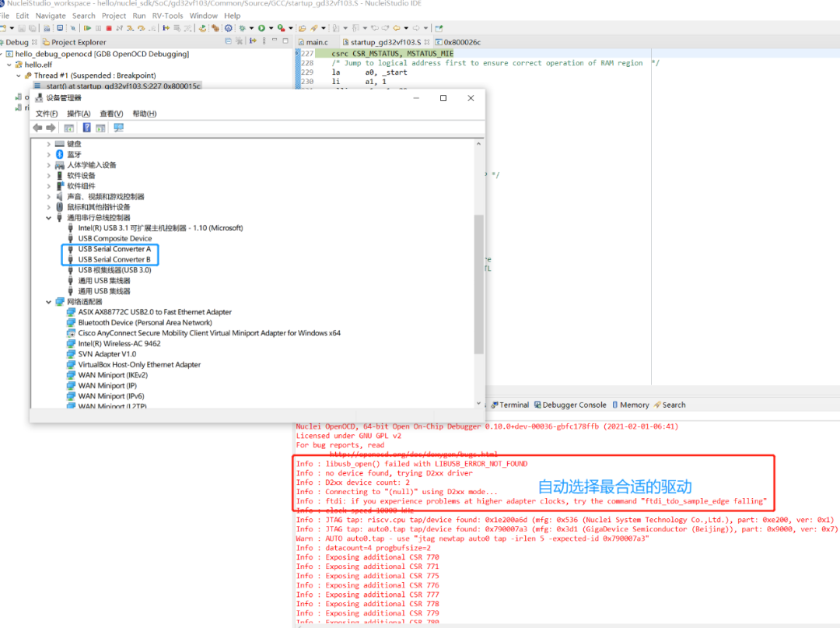Click the action pane icon right of Help icon

point(100,128)
